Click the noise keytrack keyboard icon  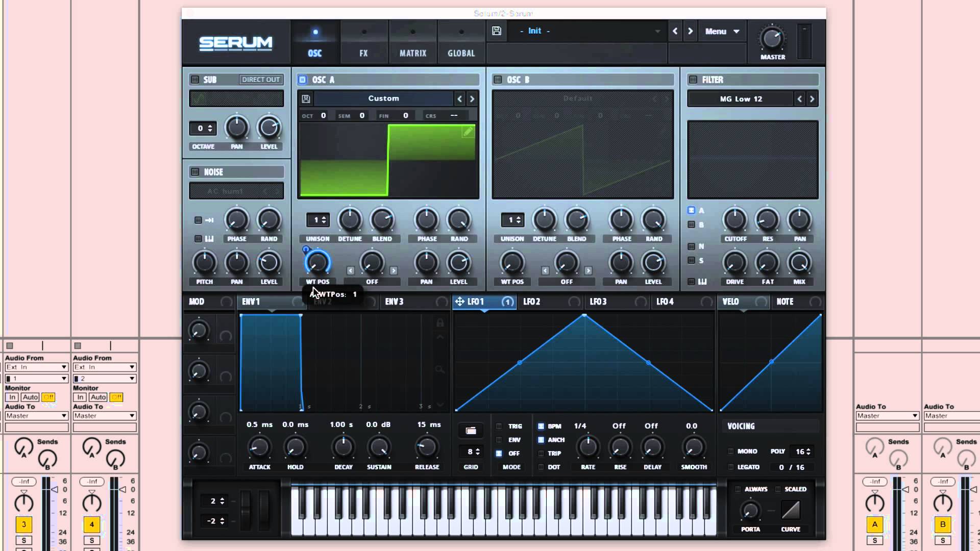point(209,239)
